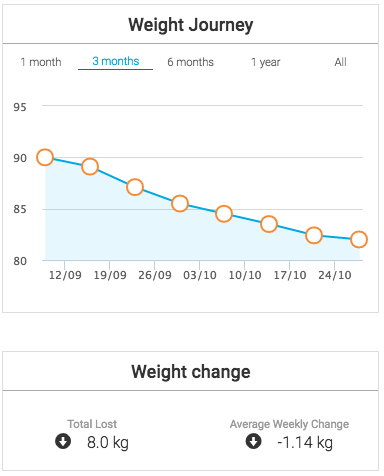Select the last data point after 24/10

359,239
